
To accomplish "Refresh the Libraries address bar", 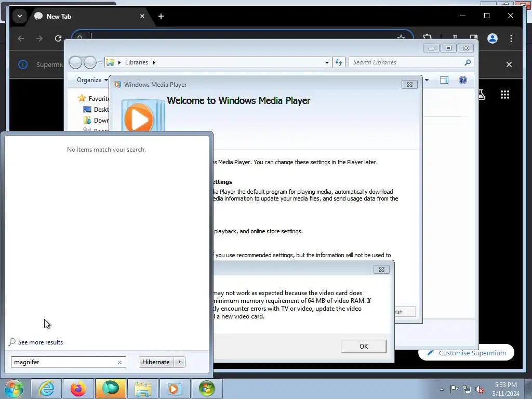I will tap(339, 62).
